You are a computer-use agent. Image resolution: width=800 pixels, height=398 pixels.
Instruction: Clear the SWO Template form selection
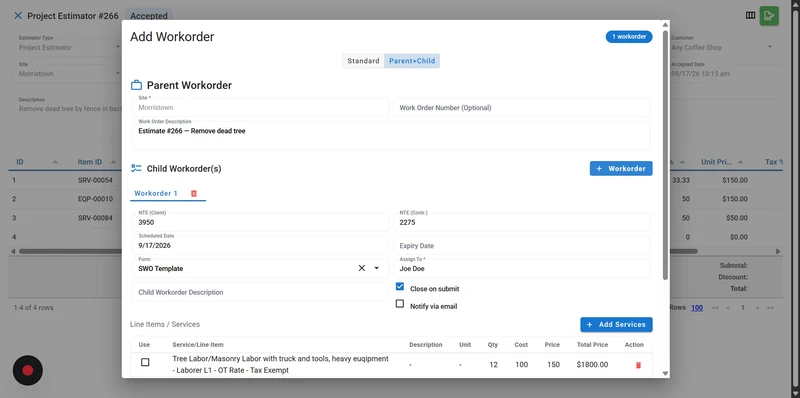362,268
